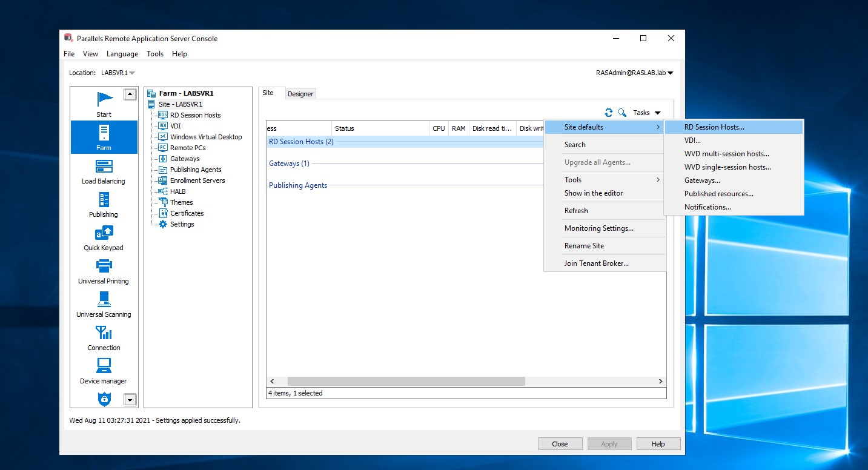Switch to the Site tab

pos(268,93)
